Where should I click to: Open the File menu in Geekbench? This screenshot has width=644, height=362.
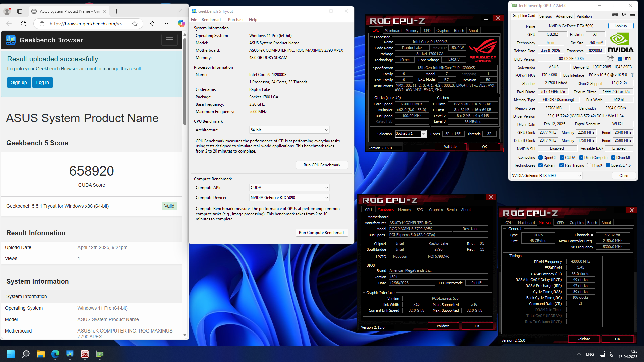coord(194,20)
